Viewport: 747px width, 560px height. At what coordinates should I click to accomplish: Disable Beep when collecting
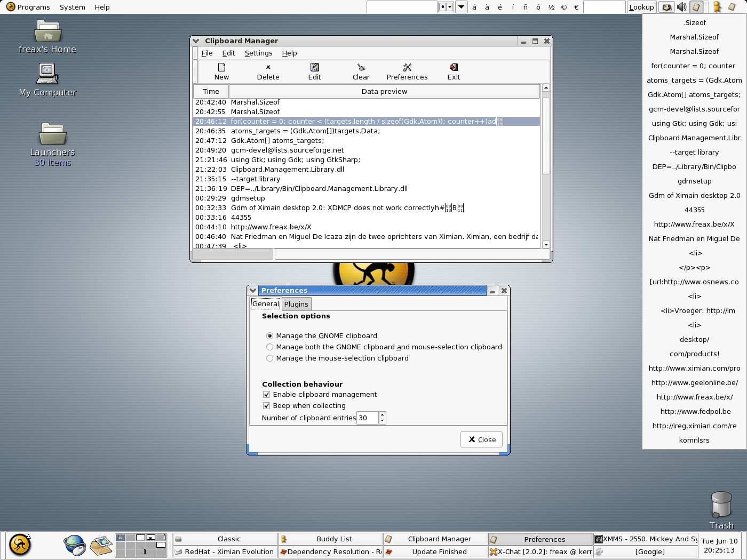(266, 405)
